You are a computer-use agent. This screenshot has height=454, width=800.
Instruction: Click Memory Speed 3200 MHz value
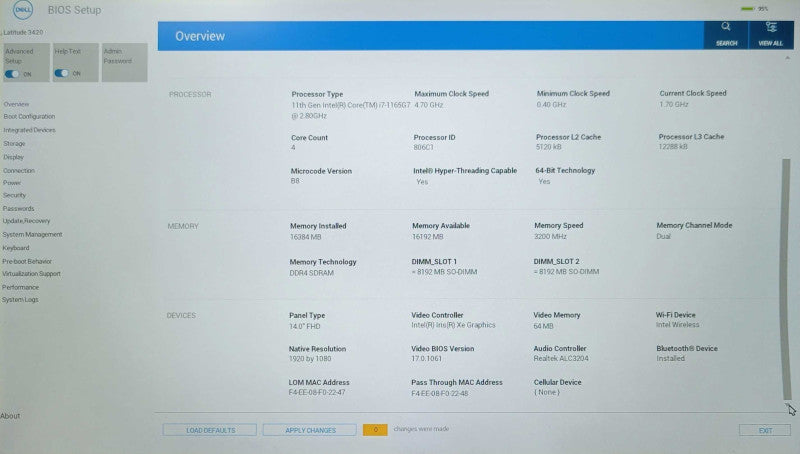551,236
